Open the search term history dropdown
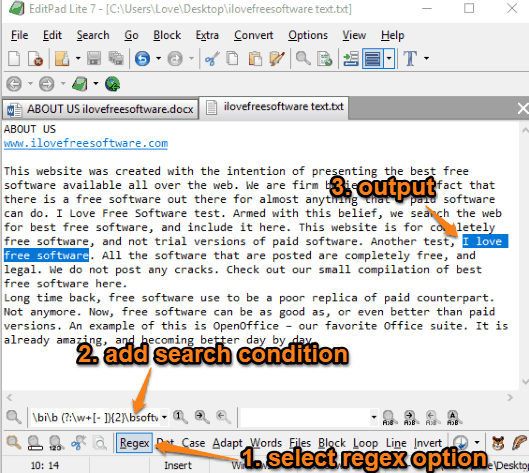The image size is (529, 473). coord(164,417)
